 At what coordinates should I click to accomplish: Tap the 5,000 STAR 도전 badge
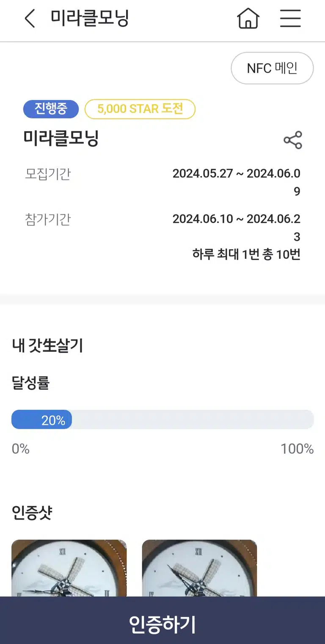coord(140,109)
